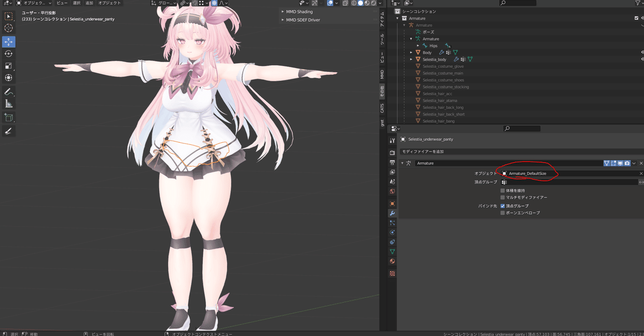The height and width of the screenshot is (336, 644).
Task: Select the Cursor tool
Action: [9, 28]
